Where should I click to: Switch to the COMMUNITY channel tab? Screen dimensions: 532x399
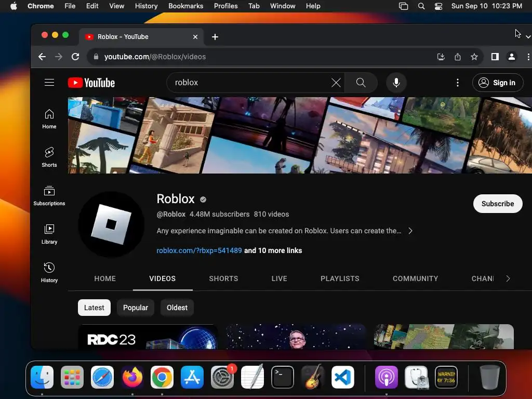tap(415, 278)
